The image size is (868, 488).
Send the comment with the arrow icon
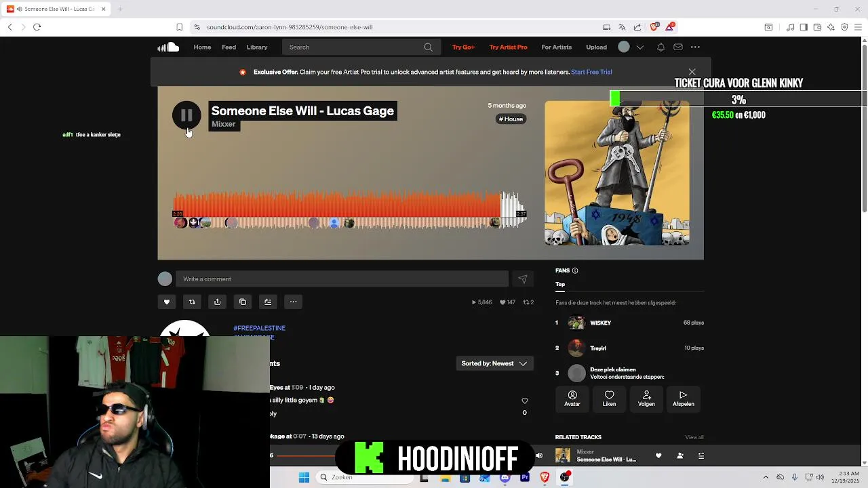523,279
